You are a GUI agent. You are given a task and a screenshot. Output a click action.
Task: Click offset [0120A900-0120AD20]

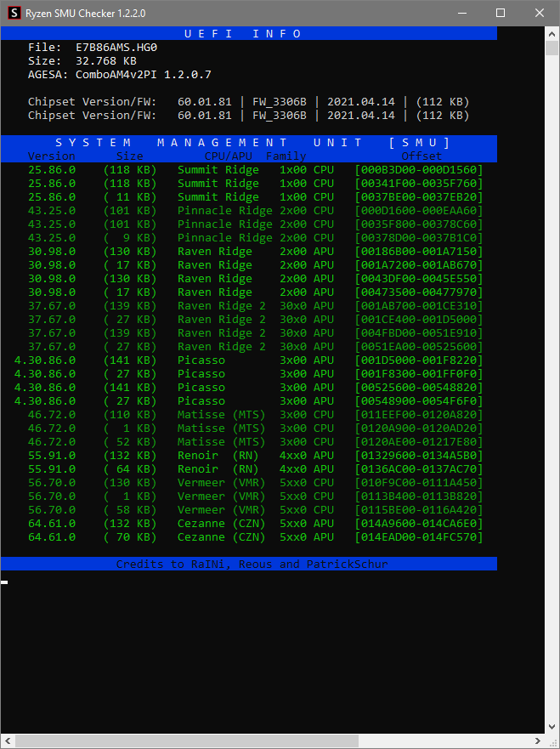[x=419, y=428]
